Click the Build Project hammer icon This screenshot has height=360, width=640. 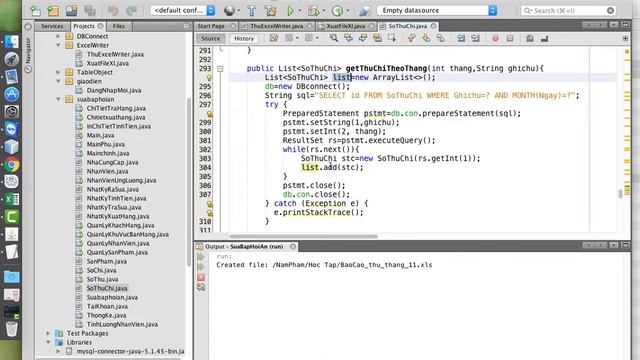[252, 11]
